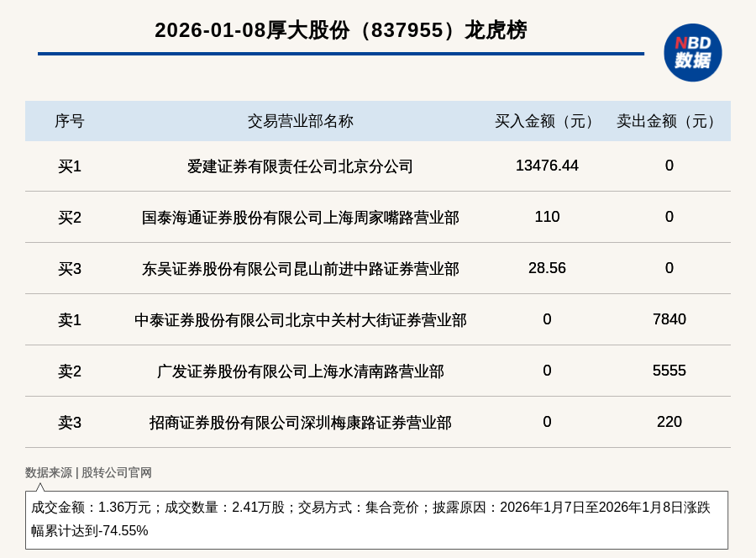Select 广发证券上海水清南路营业部 entry
Viewport: 756px width, 558px height.
tap(300, 371)
